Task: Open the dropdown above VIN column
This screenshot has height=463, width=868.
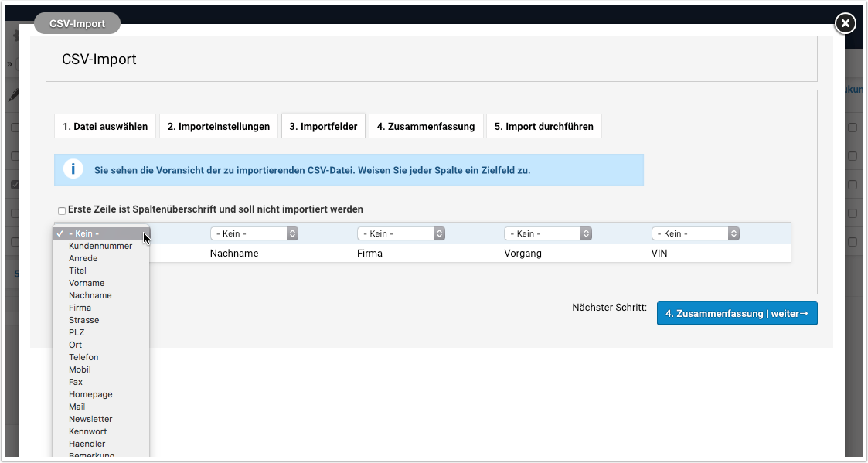Action: (696, 233)
